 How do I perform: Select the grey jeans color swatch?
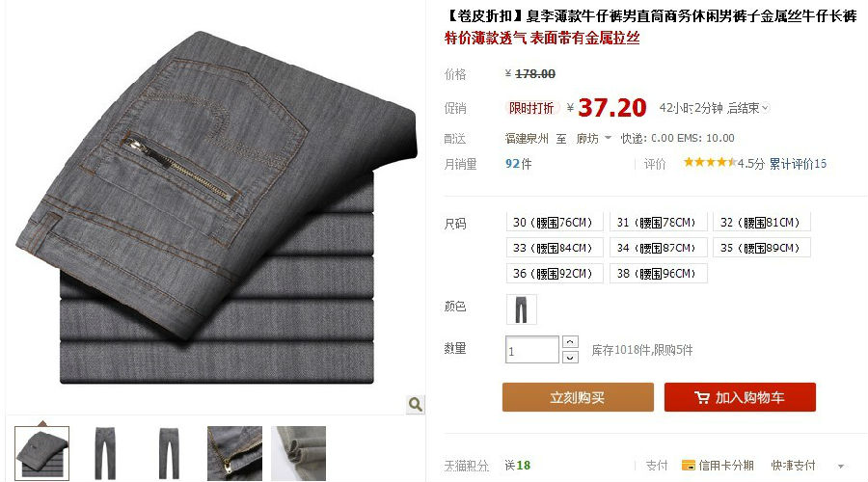(x=522, y=309)
